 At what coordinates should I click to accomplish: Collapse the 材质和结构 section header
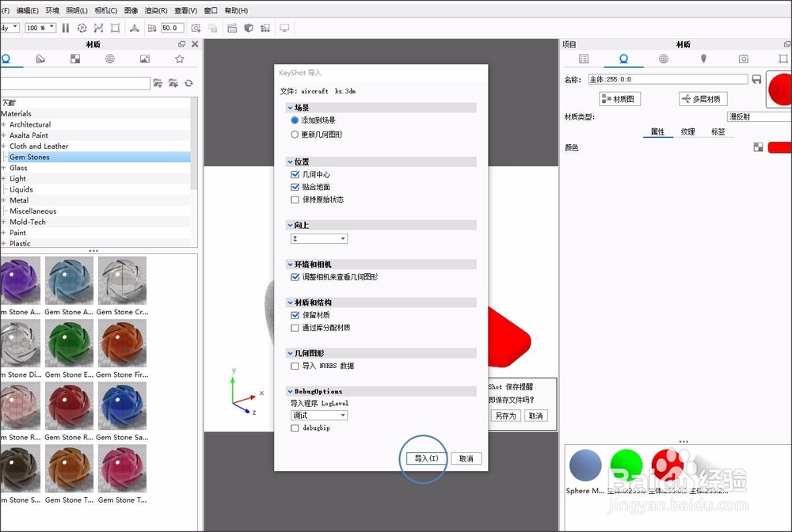381,302
